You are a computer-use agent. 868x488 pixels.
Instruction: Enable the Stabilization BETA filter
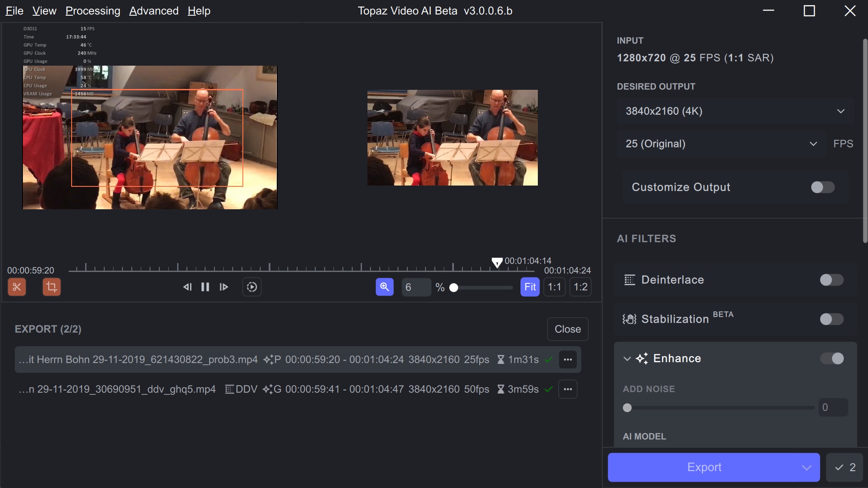(831, 319)
